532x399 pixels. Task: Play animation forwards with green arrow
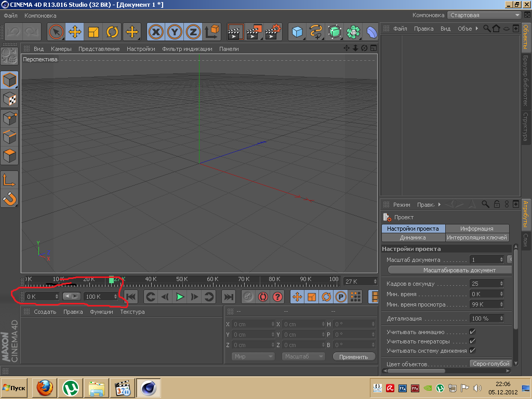point(180,297)
